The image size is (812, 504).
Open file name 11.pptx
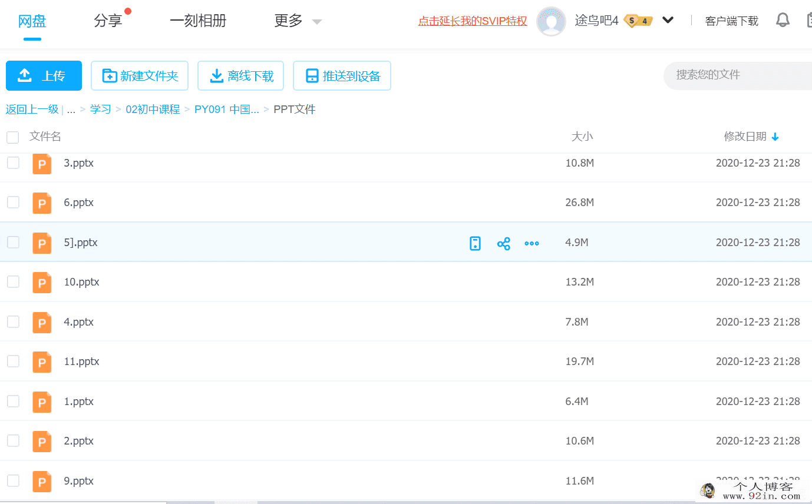81,362
